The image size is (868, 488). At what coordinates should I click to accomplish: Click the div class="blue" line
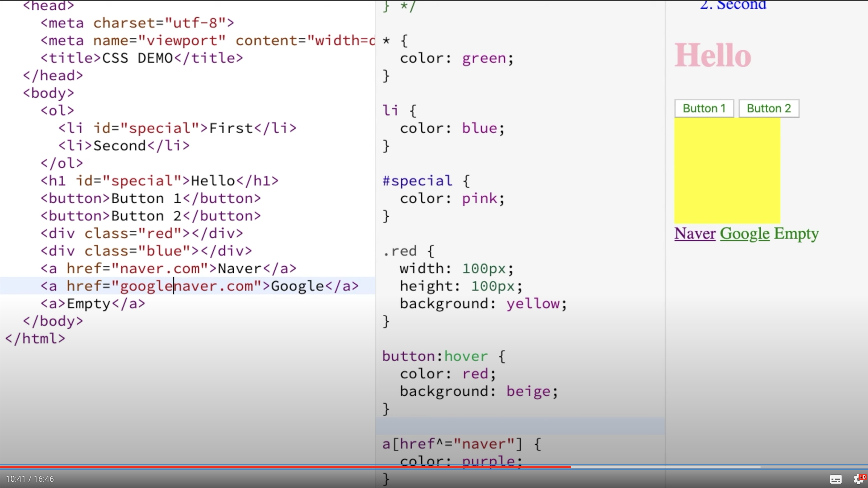tap(146, 251)
